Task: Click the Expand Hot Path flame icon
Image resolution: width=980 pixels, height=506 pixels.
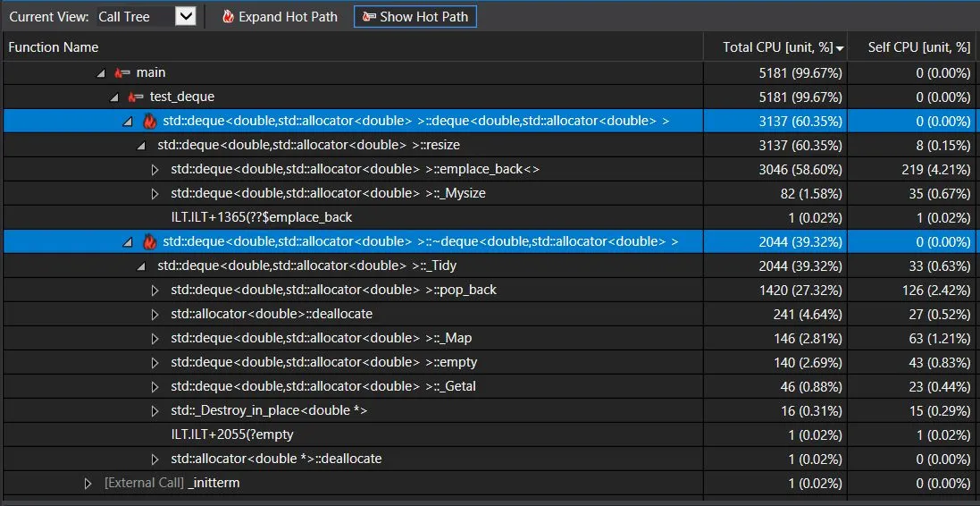Action: 228,17
